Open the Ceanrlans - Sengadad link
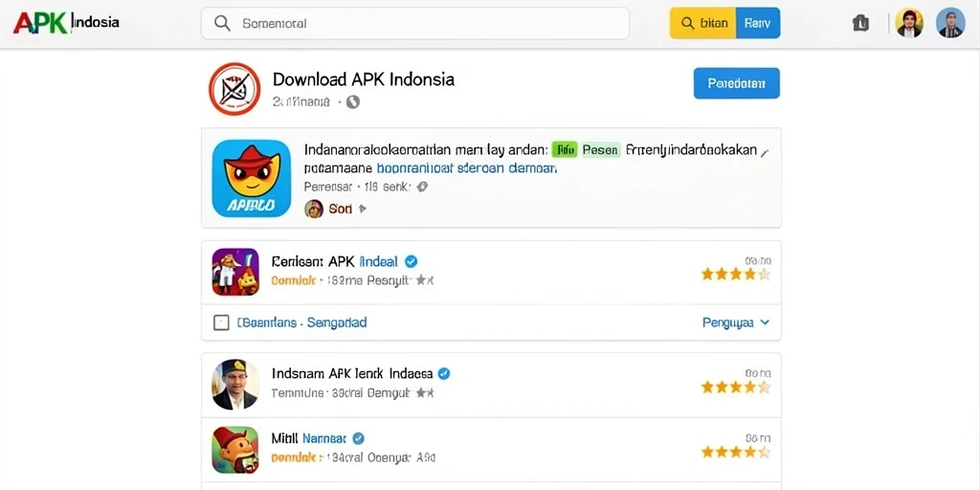 tap(301, 323)
